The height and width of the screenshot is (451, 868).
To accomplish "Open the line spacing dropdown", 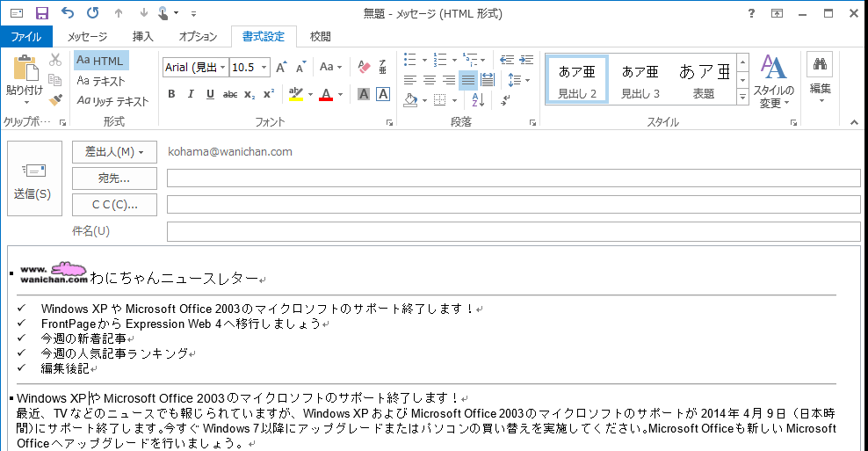I will coord(519,80).
